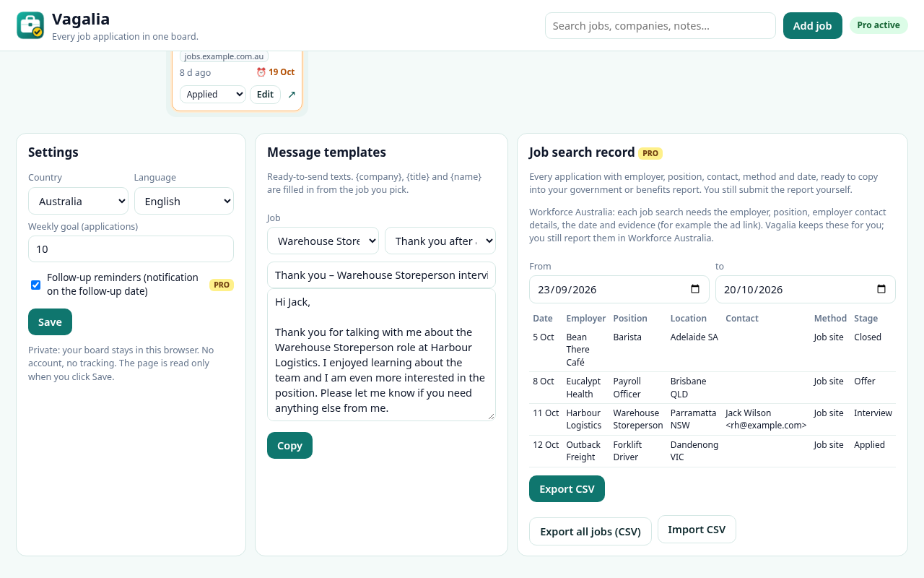Click the 'Dandenong VIC' location cell
924x578 pixels.
click(694, 451)
